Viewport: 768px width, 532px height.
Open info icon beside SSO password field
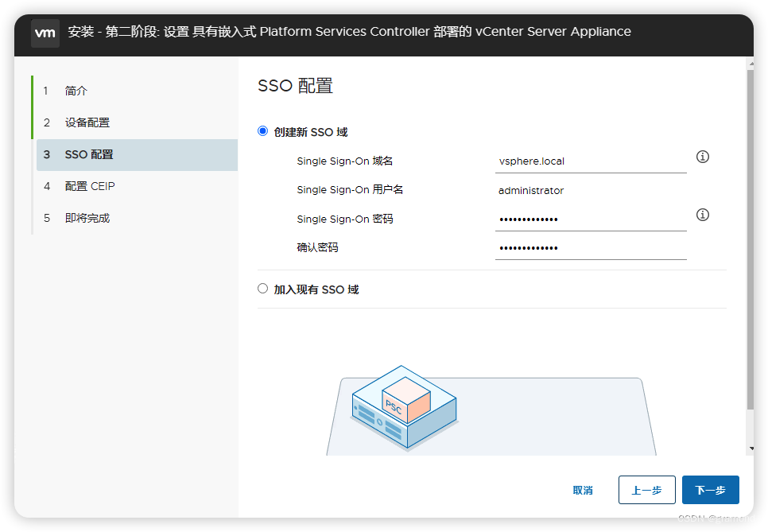(x=702, y=215)
